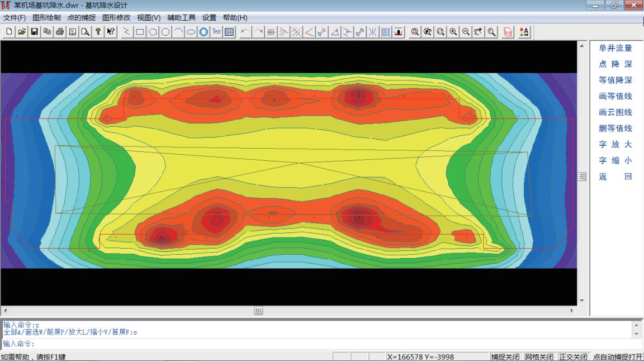Open the 图形绘制 menu
The height and width of the screenshot is (362, 644).
coord(46,18)
